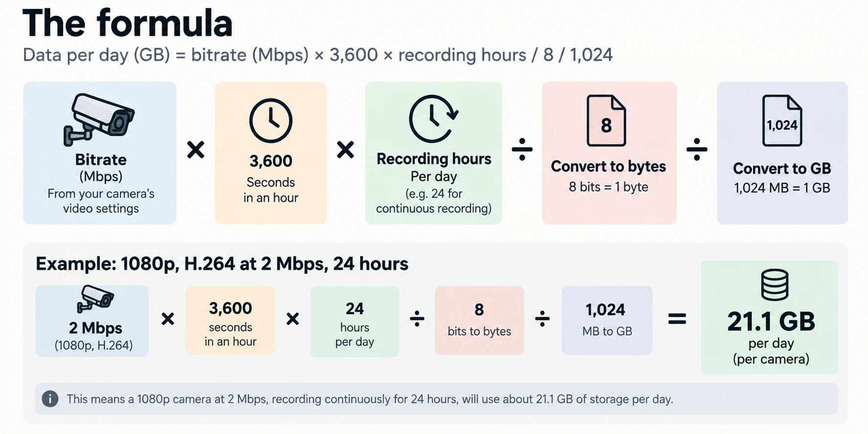
Task: Click the database stack icon above 21.1 GB
Action: [775, 285]
